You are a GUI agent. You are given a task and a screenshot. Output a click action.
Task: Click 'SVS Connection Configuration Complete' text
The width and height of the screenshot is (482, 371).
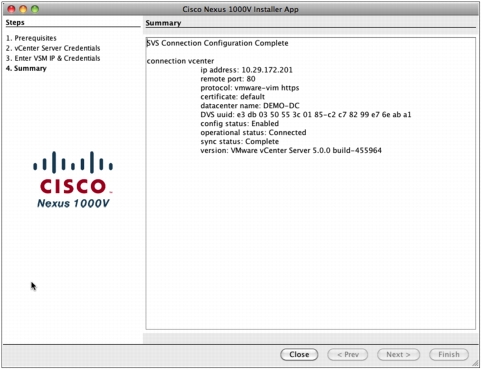click(217, 43)
